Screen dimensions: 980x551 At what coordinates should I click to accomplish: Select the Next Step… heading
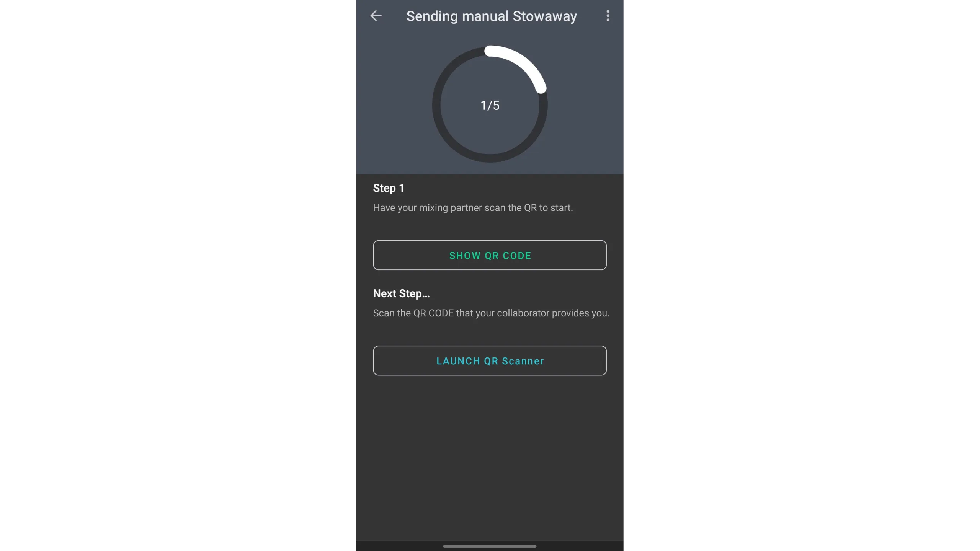point(401,293)
